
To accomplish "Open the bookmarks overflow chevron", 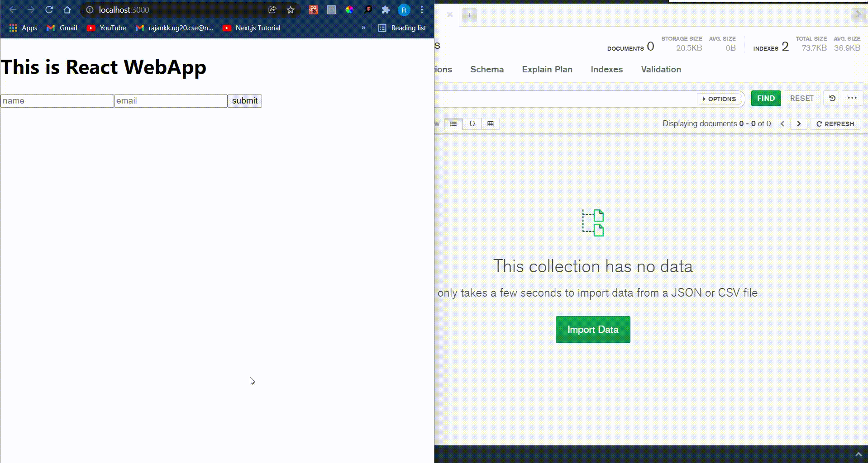I will click(x=363, y=28).
